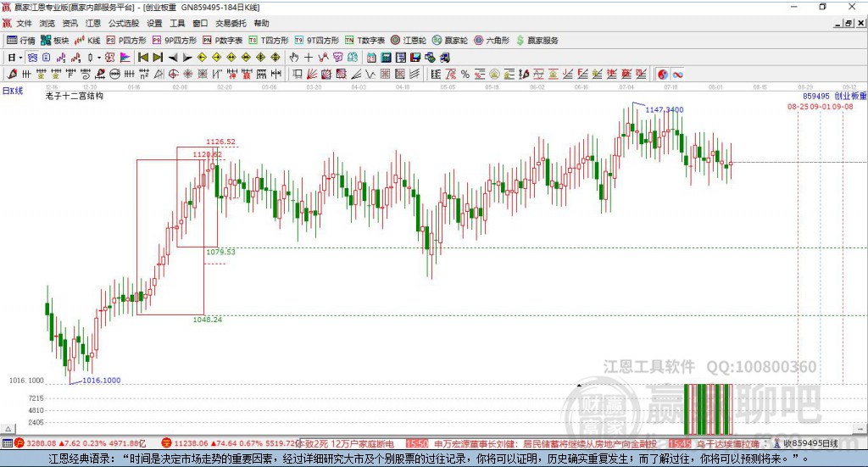Click the 日K线 label at chart top-left
The width and height of the screenshot is (868, 467).
coord(13,91)
